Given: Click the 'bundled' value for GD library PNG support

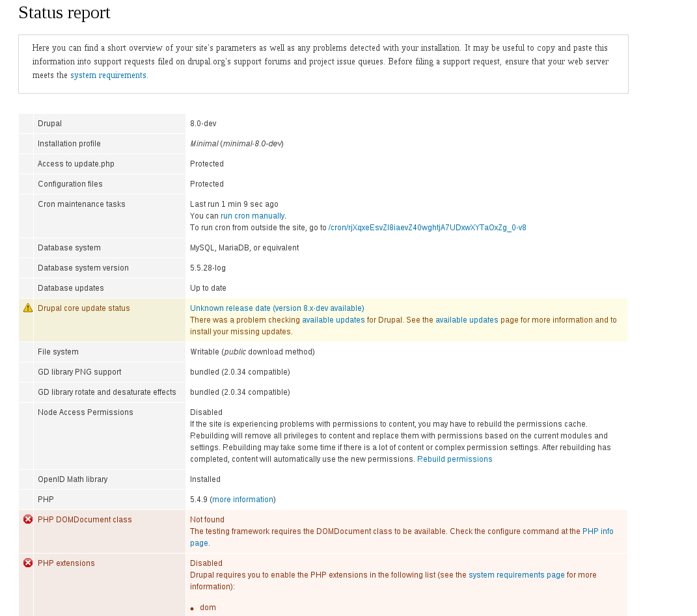Looking at the screenshot, I should [240, 371].
